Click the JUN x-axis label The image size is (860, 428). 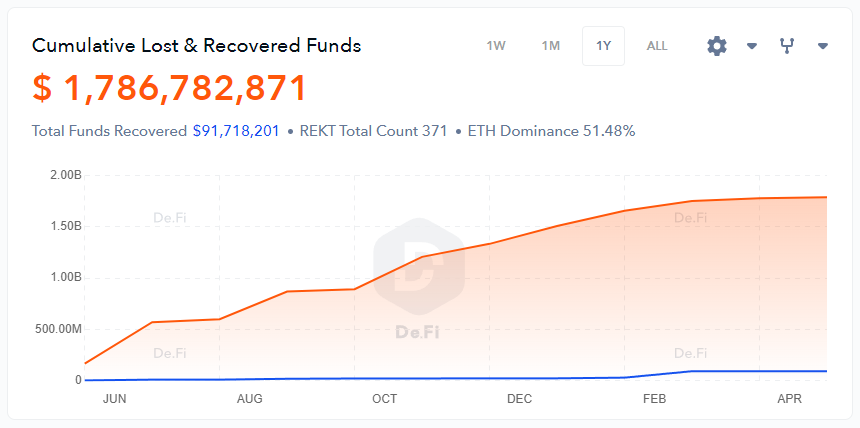coord(115,399)
